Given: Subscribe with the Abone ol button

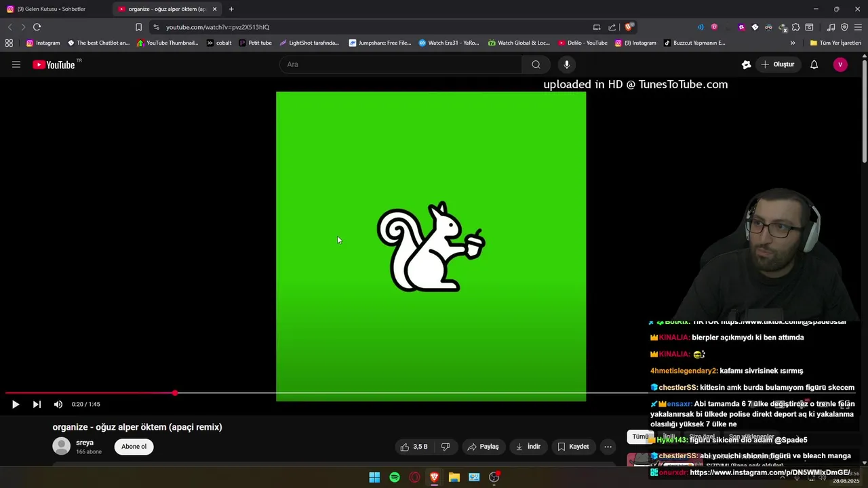Looking at the screenshot, I should coord(134,447).
